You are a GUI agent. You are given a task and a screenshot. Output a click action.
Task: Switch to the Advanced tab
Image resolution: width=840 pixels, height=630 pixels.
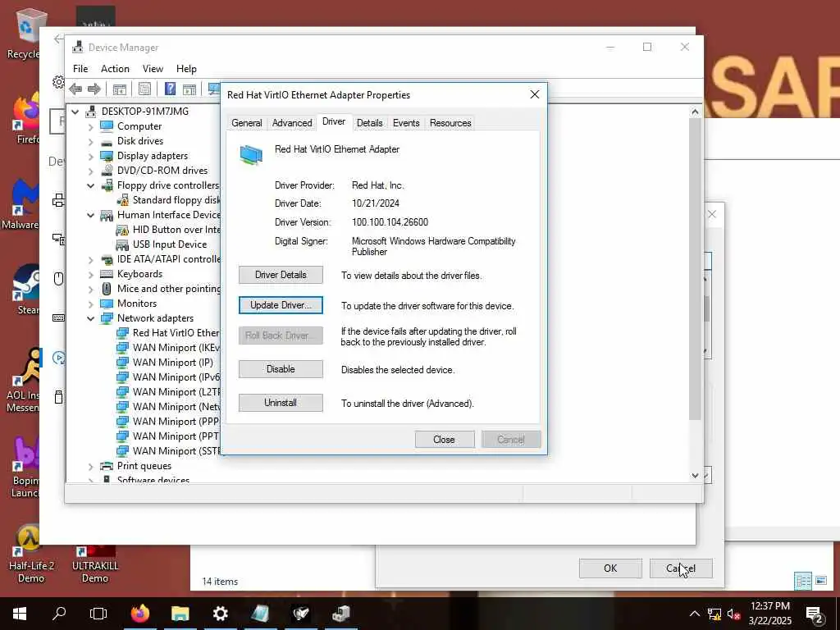292,123
